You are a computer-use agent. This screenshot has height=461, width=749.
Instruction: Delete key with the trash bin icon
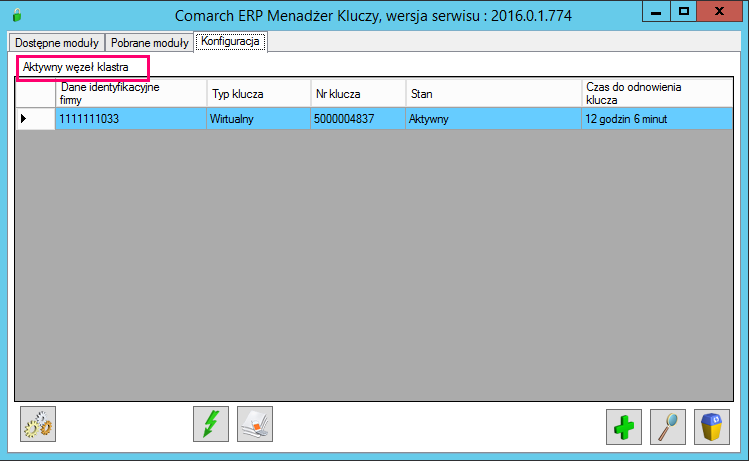pyautogui.click(x=712, y=427)
